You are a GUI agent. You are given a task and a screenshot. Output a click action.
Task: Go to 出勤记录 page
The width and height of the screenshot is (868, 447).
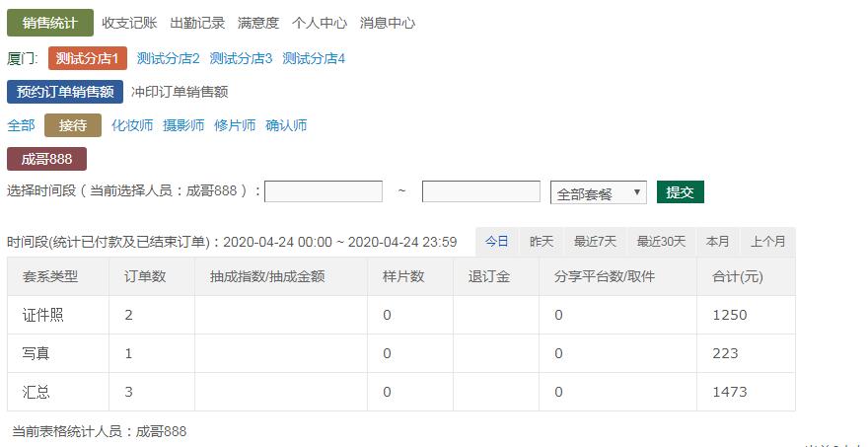(x=197, y=23)
